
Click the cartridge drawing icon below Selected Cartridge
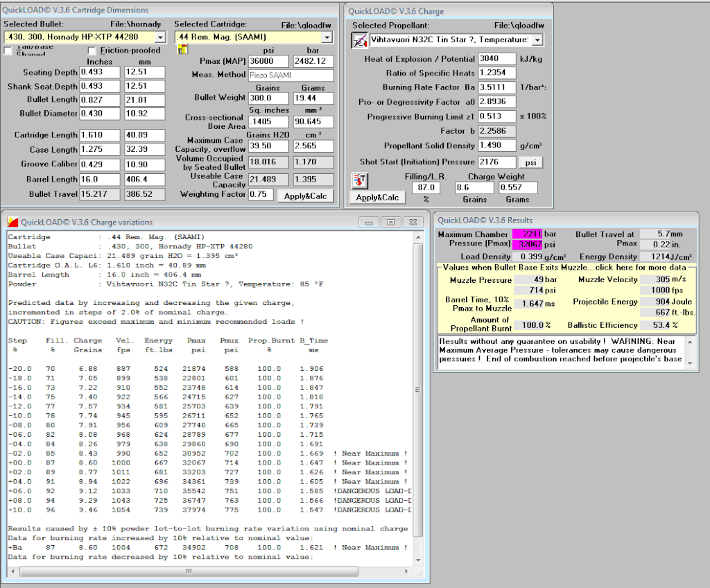click(182, 49)
